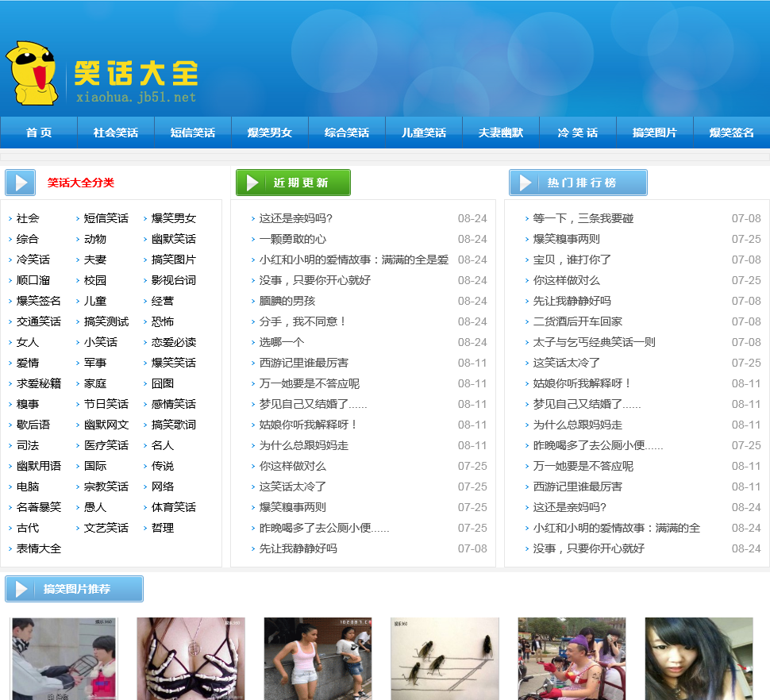
Task: Open 首页 in navigation bar
Action: click(x=39, y=133)
